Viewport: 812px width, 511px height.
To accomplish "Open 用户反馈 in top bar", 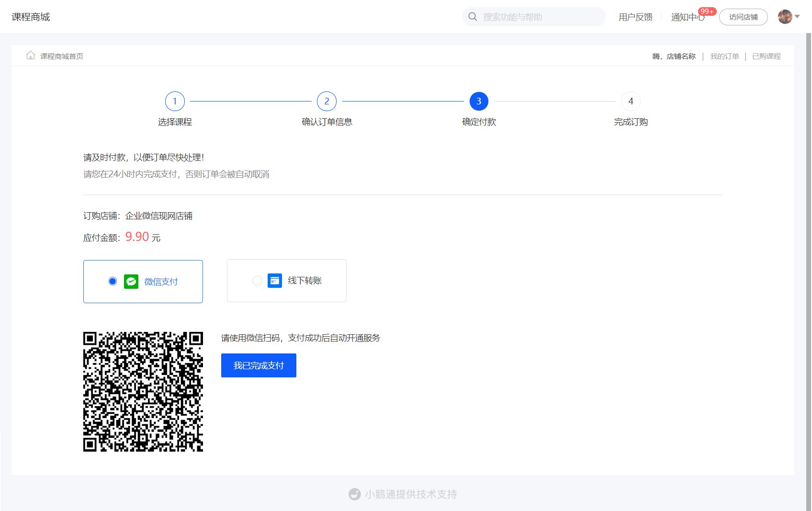I will [635, 17].
